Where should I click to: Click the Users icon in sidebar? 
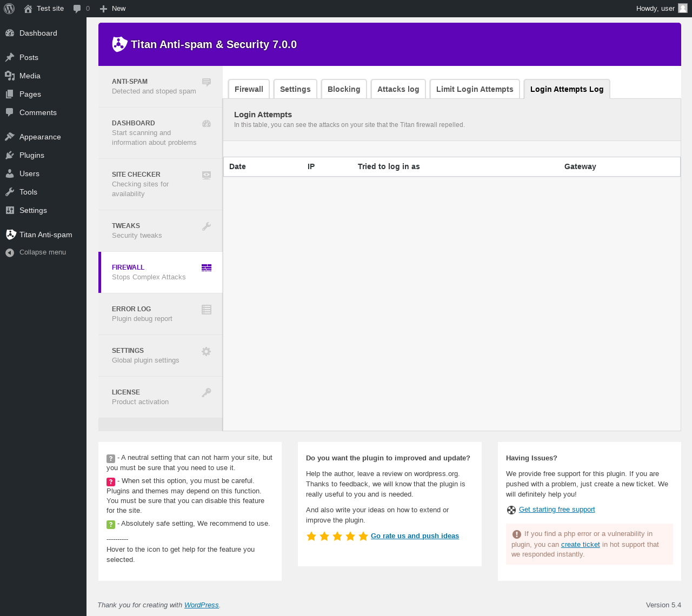pyautogui.click(x=10, y=173)
